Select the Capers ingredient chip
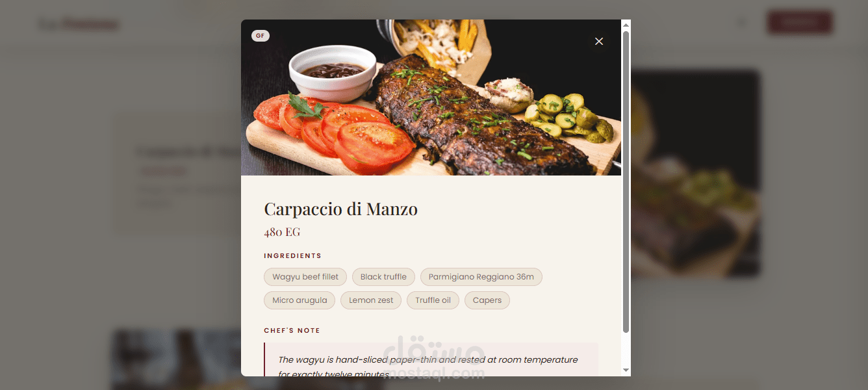The image size is (868, 390). click(487, 300)
